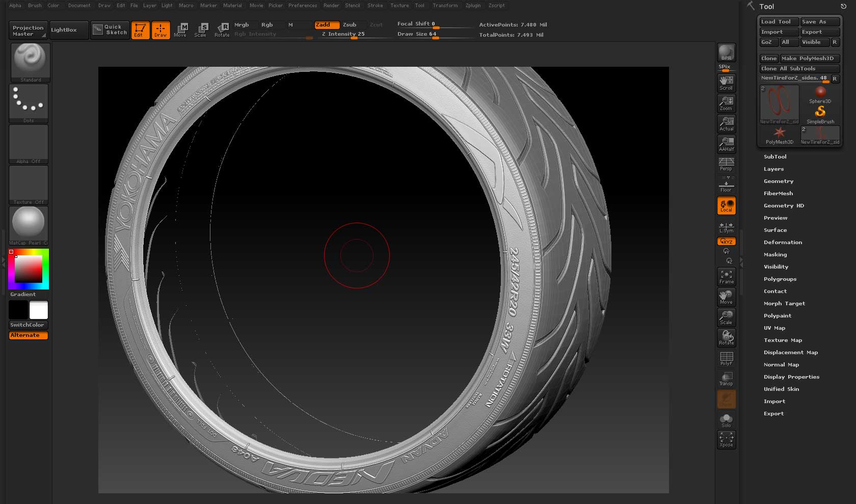
Task: Frame the mesh in the viewport
Action: [726, 277]
